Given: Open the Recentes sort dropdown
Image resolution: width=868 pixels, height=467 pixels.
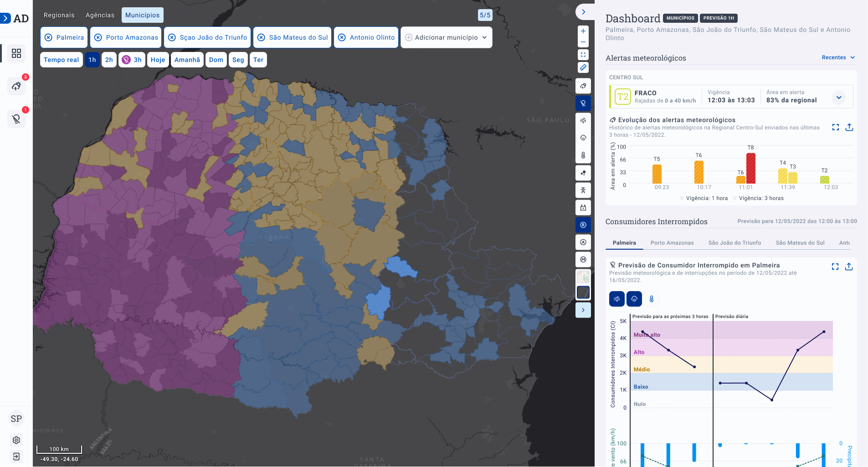Looking at the screenshot, I should coord(838,57).
